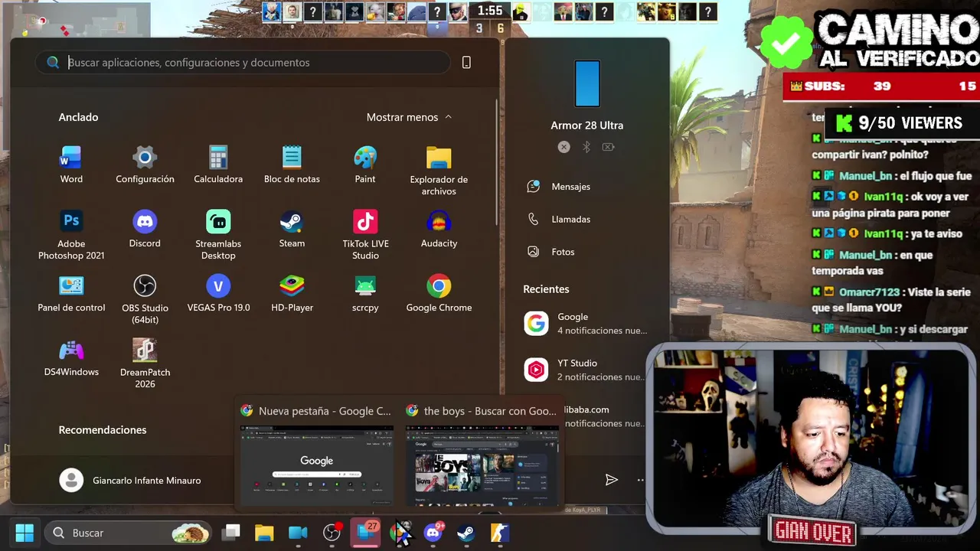Image resolution: width=980 pixels, height=551 pixels.
Task: Click the send arrow icon in phone panel
Action: (611, 480)
